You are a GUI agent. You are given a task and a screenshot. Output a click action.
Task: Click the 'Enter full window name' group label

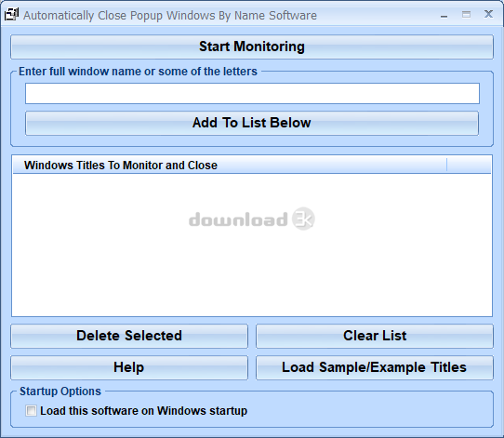pos(138,72)
